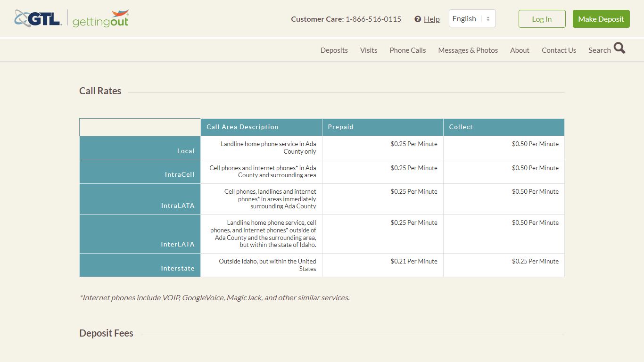This screenshot has height=362, width=644.
Task: Click the Help question mark icon
Action: pyautogui.click(x=418, y=19)
